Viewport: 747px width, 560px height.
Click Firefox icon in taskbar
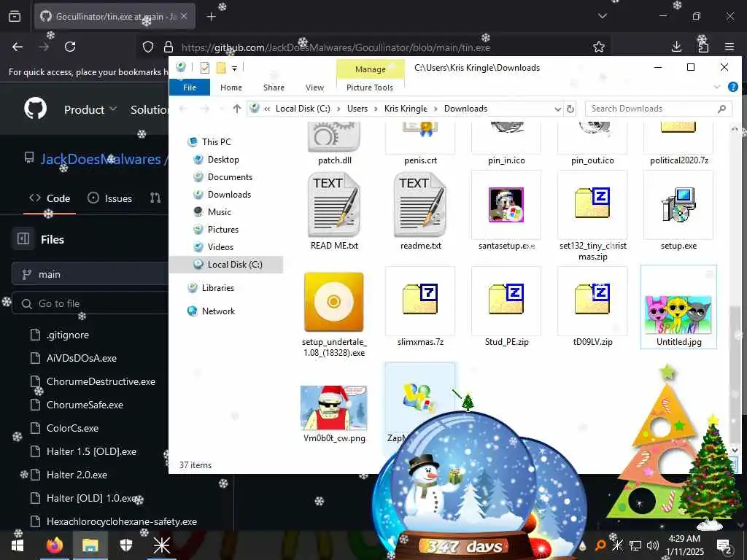[55, 545]
